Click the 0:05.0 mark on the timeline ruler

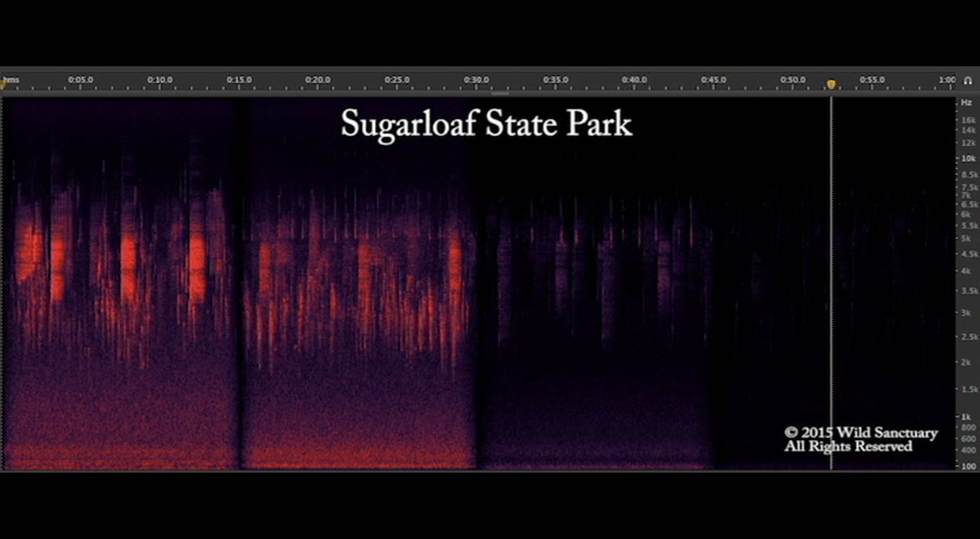pos(80,80)
